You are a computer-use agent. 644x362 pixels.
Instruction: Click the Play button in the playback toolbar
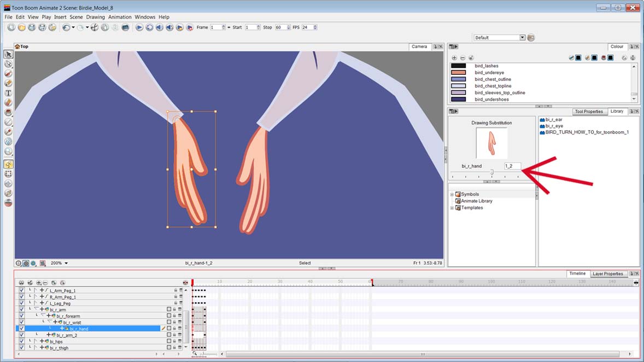139,27
